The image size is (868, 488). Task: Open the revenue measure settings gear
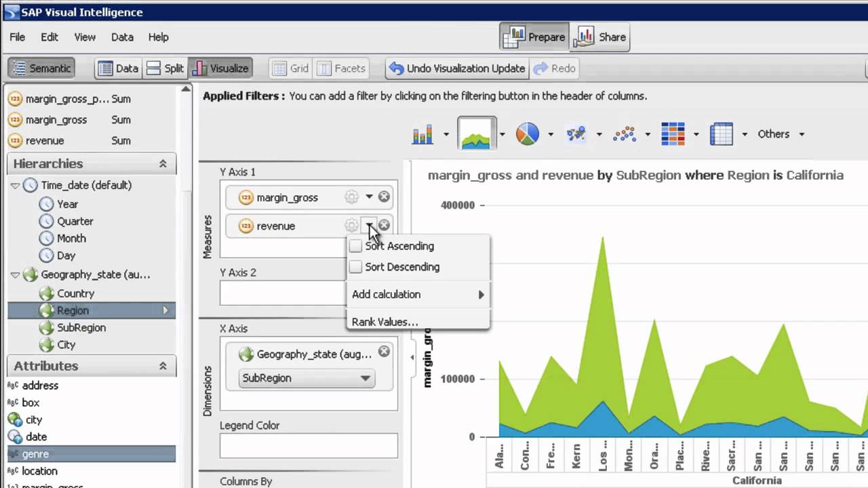click(x=351, y=226)
